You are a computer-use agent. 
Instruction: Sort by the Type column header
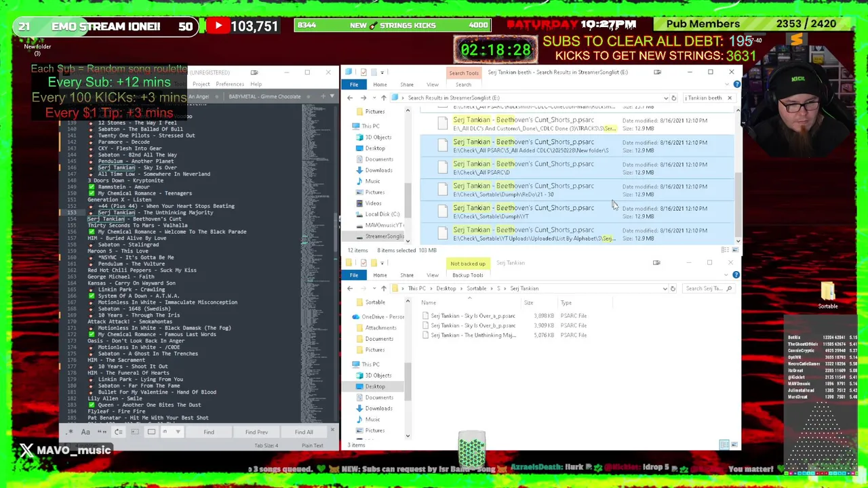click(566, 302)
